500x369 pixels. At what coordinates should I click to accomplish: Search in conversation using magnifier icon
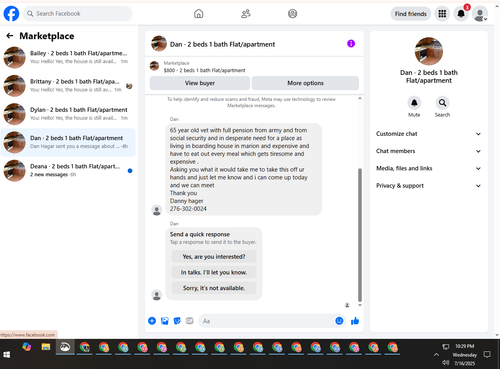(442, 103)
